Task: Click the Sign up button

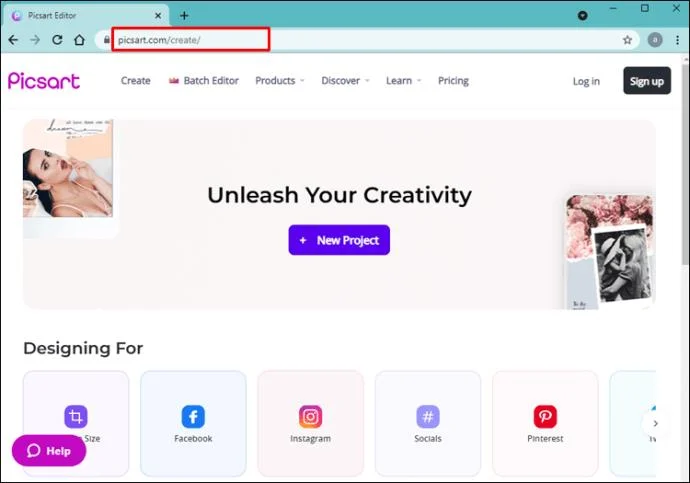Action: tap(647, 81)
